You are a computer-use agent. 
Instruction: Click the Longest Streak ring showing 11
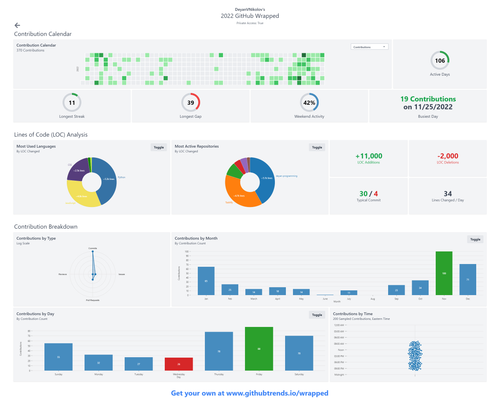click(x=72, y=103)
